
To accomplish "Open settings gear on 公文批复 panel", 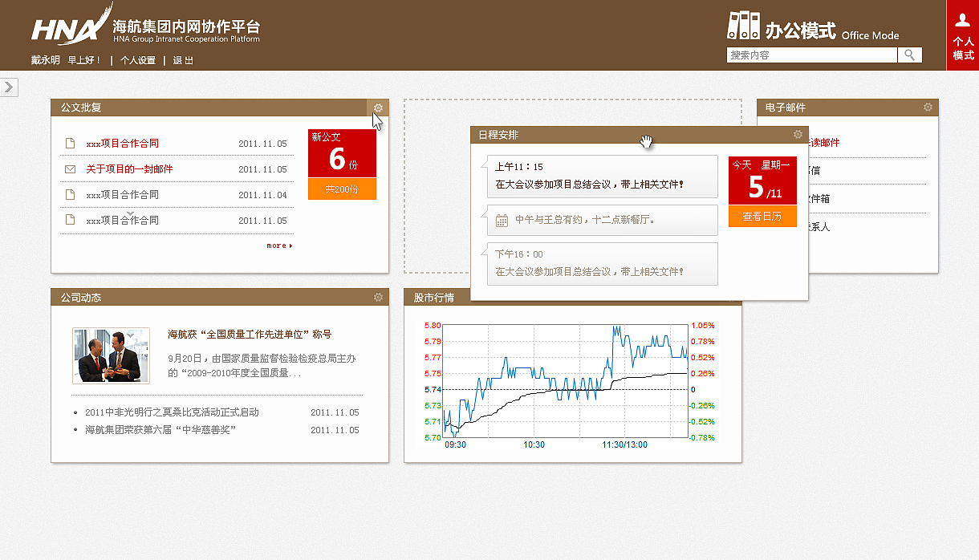I will pyautogui.click(x=378, y=108).
